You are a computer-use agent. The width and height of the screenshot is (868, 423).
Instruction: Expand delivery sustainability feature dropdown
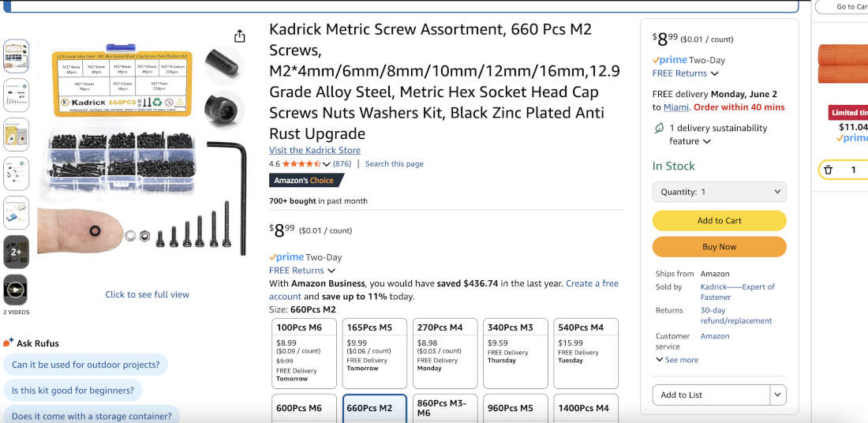[707, 141]
